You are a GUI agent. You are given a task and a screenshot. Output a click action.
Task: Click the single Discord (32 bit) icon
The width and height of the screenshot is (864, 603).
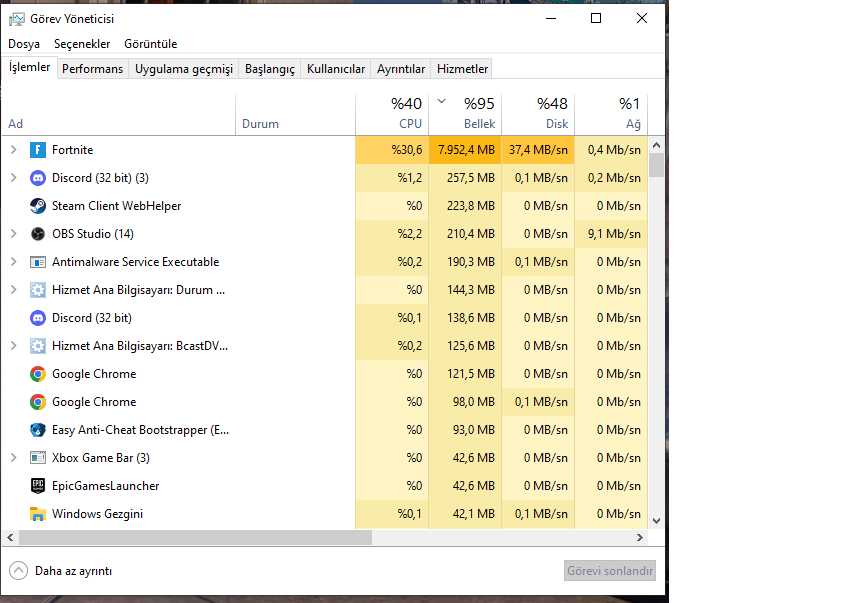point(37,318)
